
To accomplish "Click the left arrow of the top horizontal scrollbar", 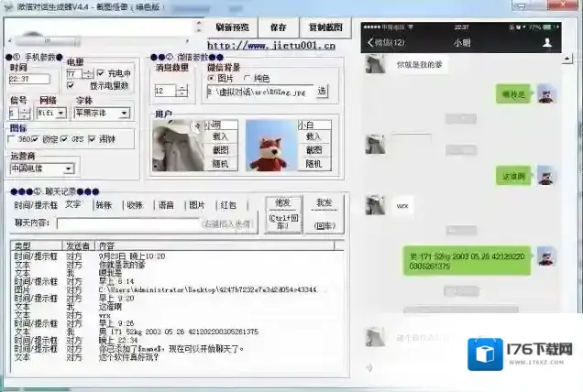I will [10, 41].
